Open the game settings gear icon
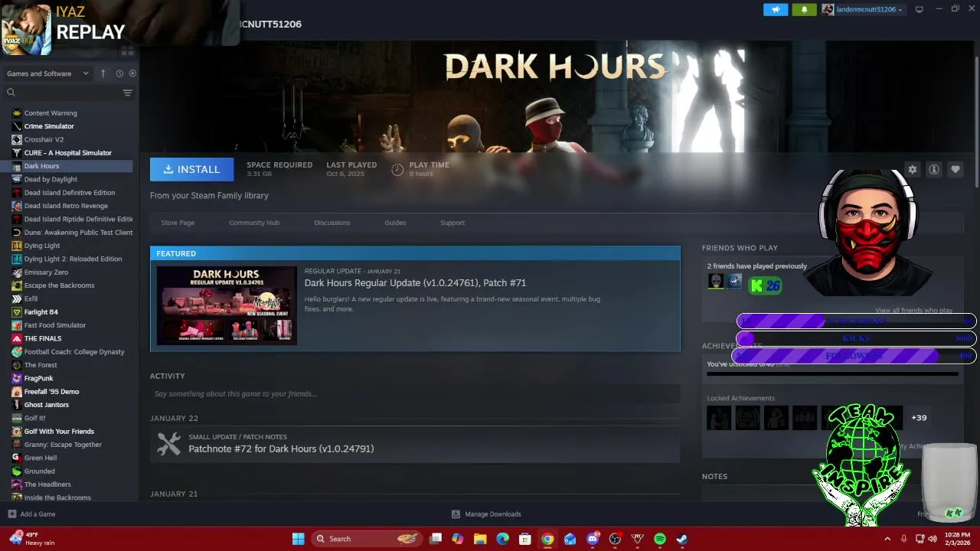 point(913,169)
